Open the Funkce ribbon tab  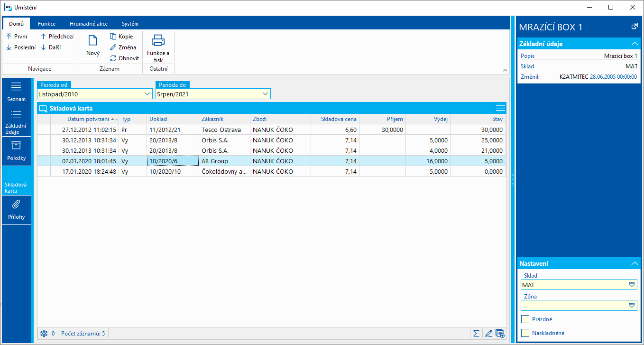tap(47, 24)
